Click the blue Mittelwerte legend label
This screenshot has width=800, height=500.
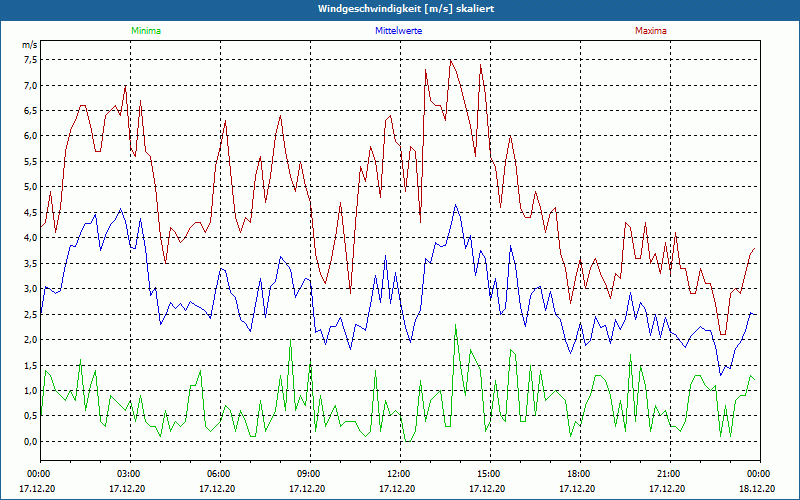click(398, 31)
